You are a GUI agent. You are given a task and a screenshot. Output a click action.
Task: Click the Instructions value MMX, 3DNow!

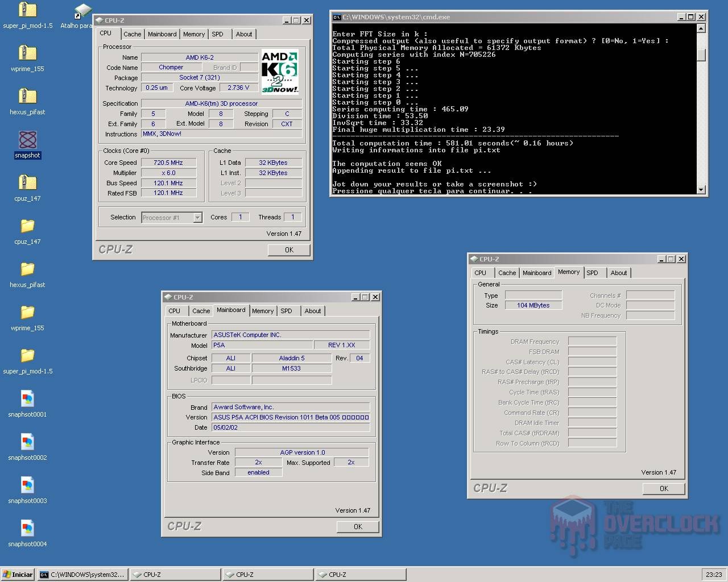coord(221,134)
